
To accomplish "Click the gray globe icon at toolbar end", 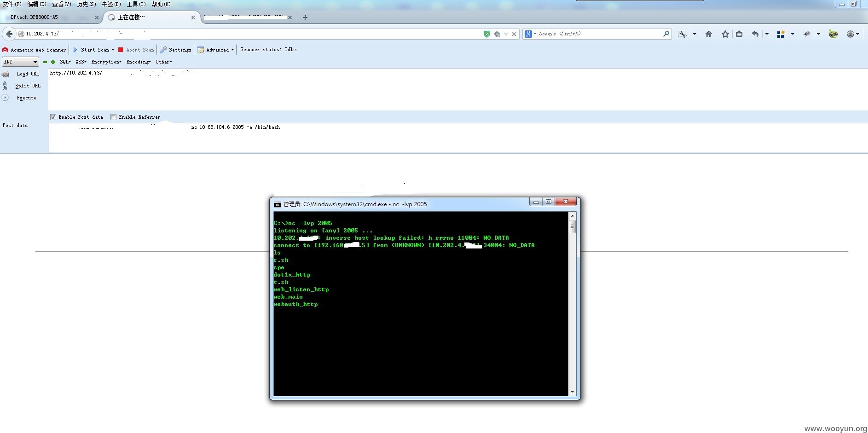I will (851, 34).
